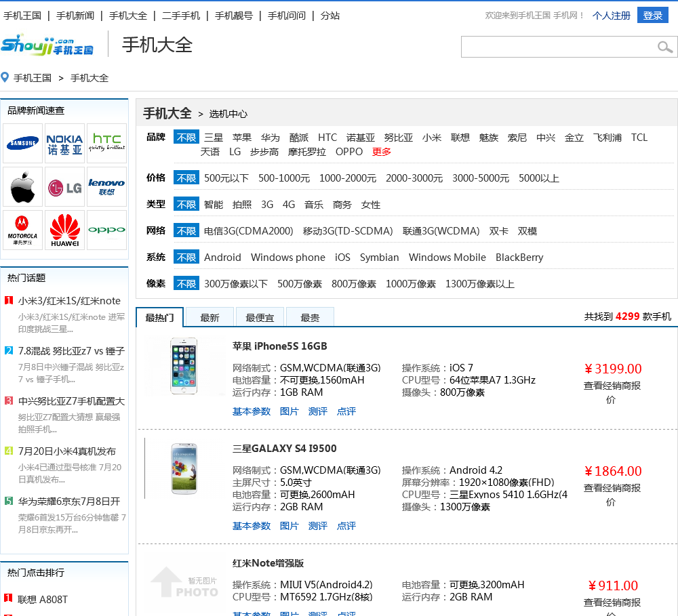Image resolution: width=678 pixels, height=616 pixels.
Task: Switch to the 最便宜 tab
Action: click(x=260, y=318)
